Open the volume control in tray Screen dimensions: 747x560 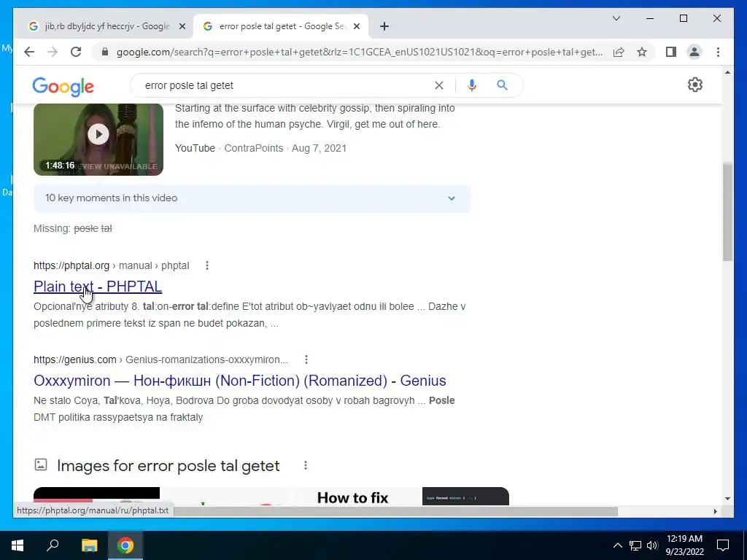tap(652, 545)
